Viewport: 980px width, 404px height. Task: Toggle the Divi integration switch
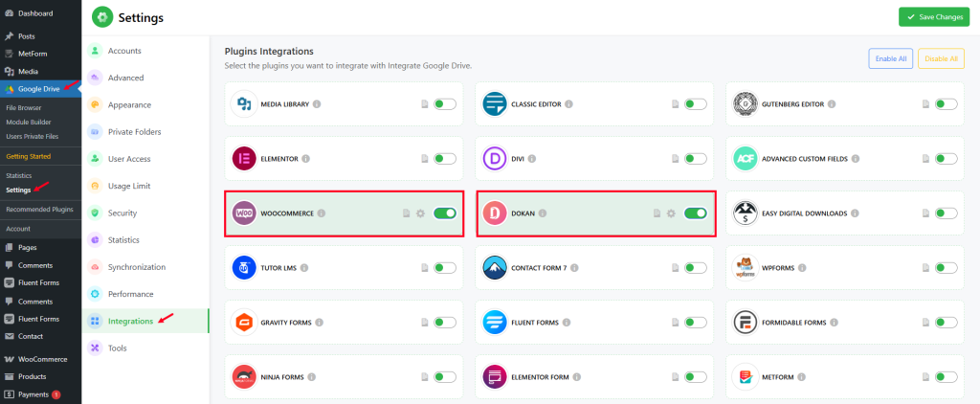click(x=696, y=159)
